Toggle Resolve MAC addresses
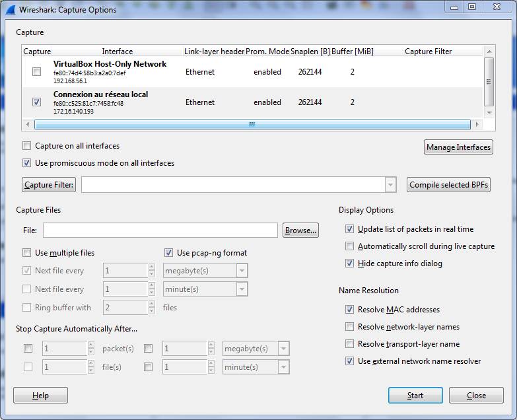Screen dimensions: 517x420 (x=349, y=309)
